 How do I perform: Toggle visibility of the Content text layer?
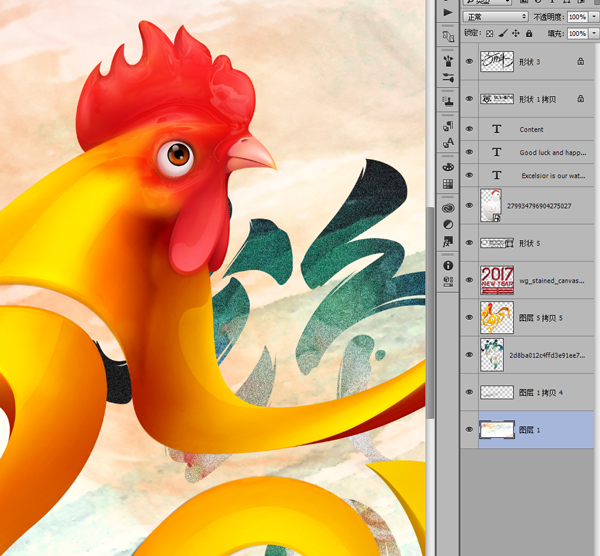tap(469, 129)
